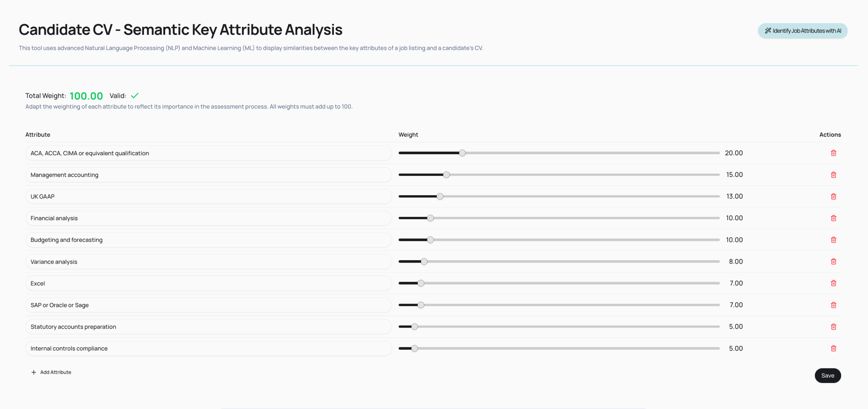Viewport: 868px width, 409px height.
Task: Click the ACA, ACCA, CIMA weight slider handle
Action: point(462,153)
